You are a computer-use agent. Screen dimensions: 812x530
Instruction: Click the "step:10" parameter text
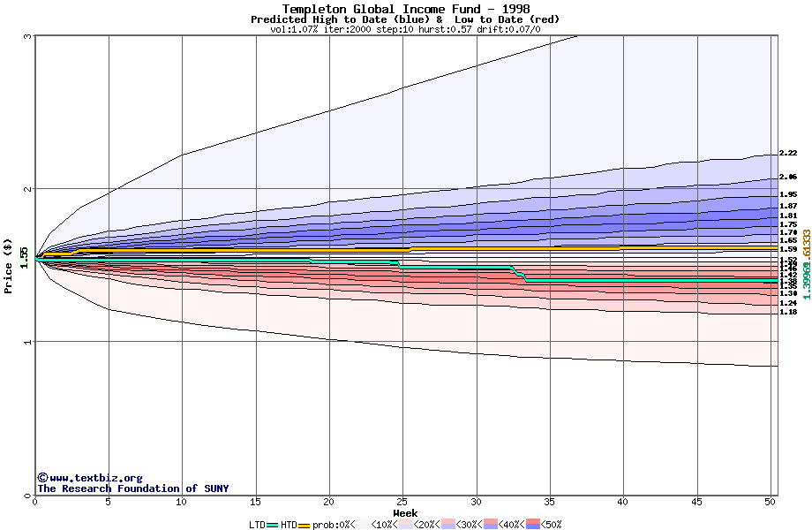pos(395,29)
